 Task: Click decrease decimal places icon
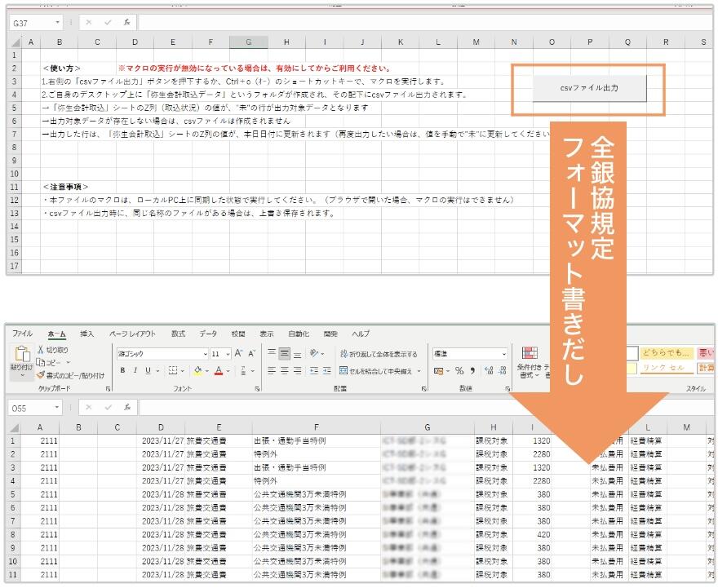[x=503, y=371]
